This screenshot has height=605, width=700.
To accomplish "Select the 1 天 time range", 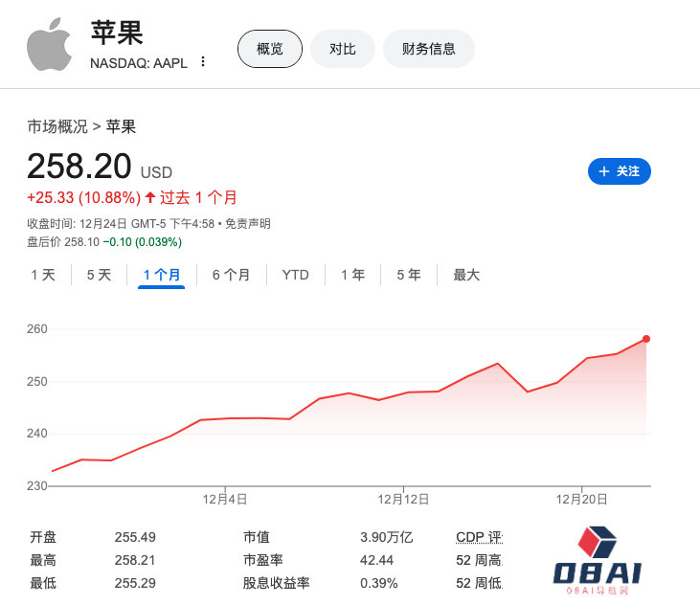I will coord(43,275).
